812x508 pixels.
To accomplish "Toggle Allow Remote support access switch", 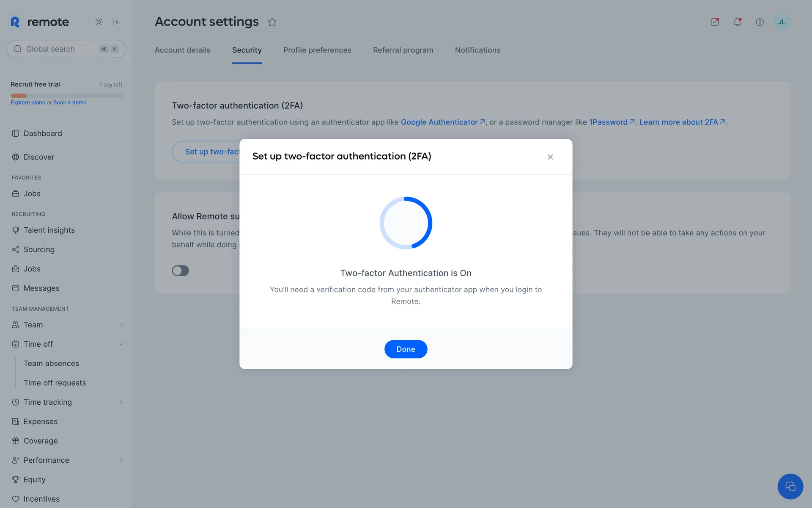I will (181, 271).
